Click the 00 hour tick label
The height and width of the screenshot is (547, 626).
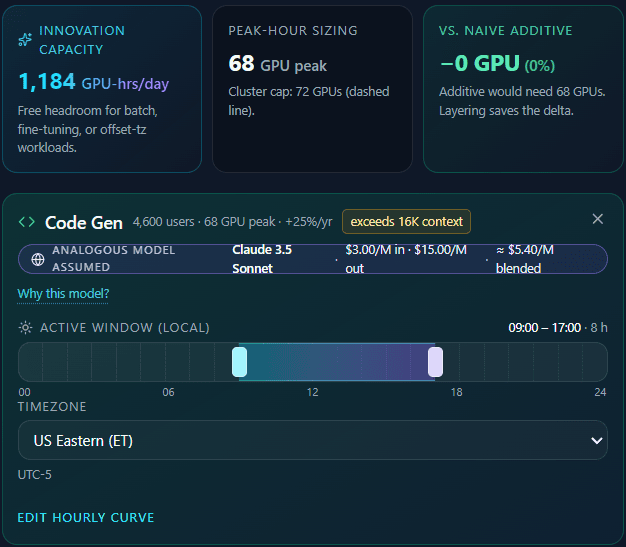(24, 392)
